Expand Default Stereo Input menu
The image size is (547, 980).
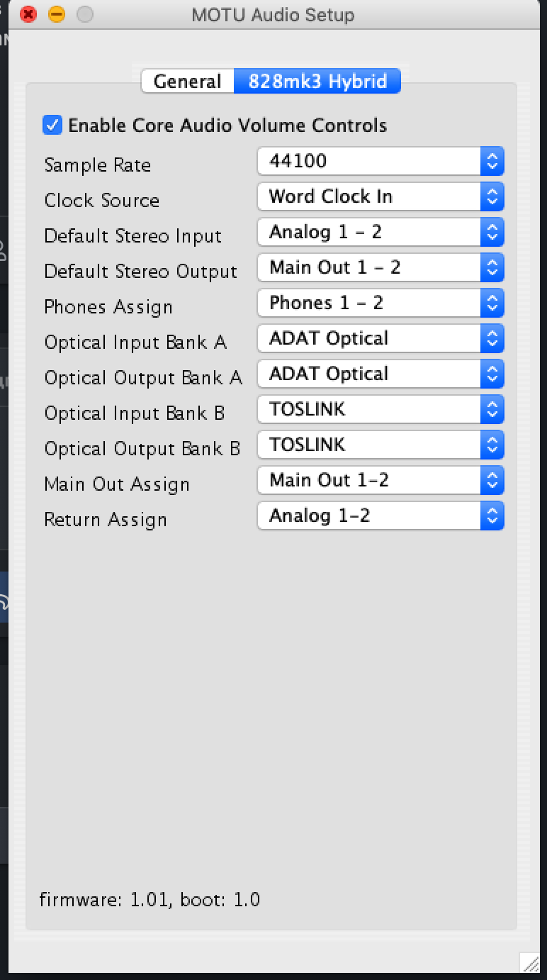[x=380, y=232]
